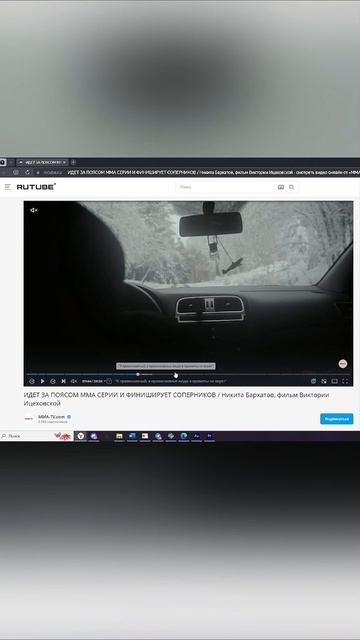
Task: Open a new browser tab with plus
Action: coord(73,162)
